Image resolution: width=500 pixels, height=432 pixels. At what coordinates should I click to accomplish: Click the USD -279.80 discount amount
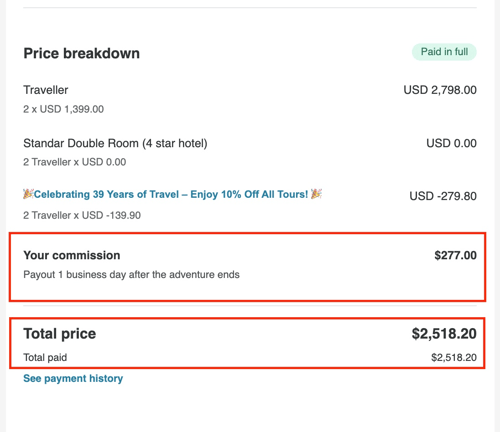[443, 196]
